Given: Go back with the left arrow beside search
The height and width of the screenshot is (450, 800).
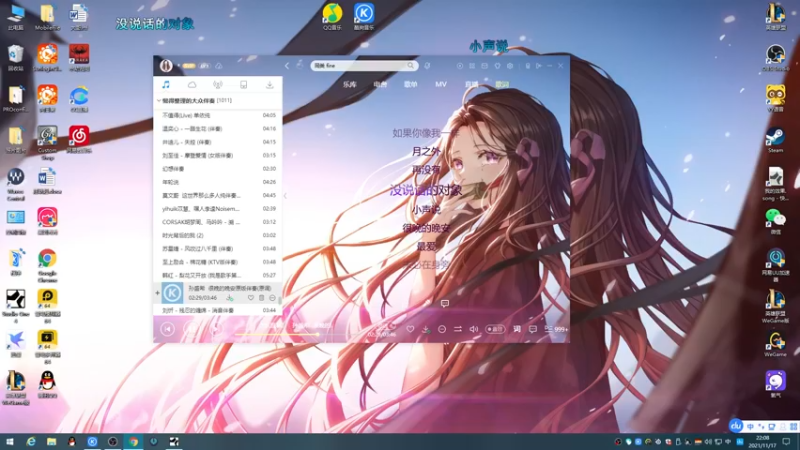Looking at the screenshot, I should point(287,66).
